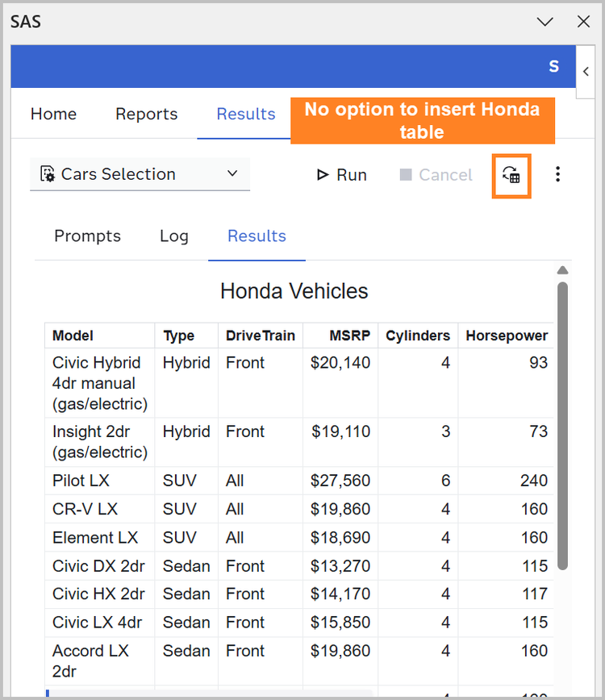The image size is (605, 700).
Task: Select the inner Results sub-tab
Action: pyautogui.click(x=257, y=235)
